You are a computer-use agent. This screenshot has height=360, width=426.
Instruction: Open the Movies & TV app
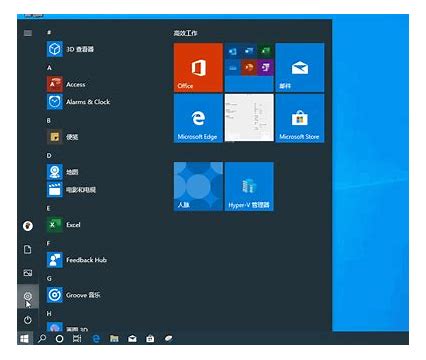coord(72,190)
